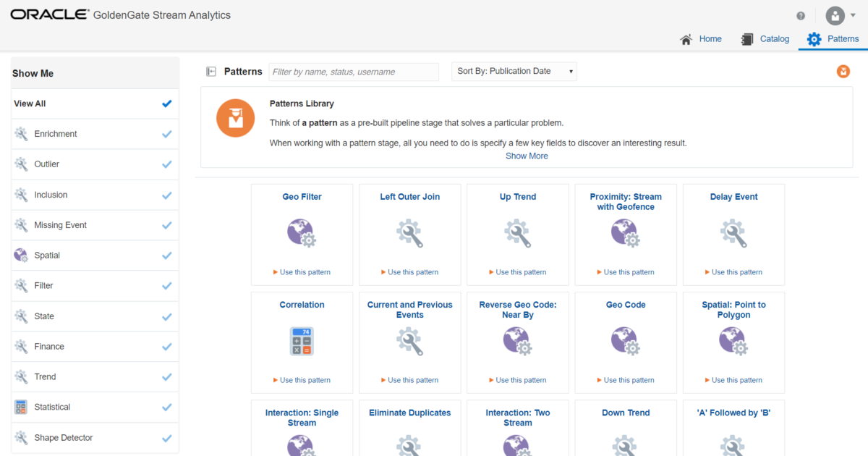This screenshot has height=456, width=868.
Task: Toggle the Enrichment category checkmark
Action: coord(167,134)
